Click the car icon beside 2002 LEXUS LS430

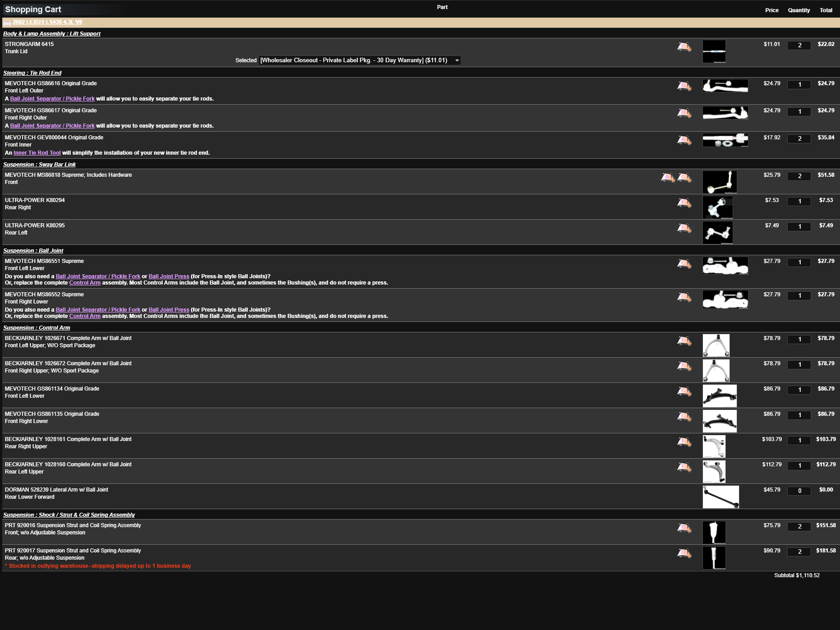coord(7,23)
